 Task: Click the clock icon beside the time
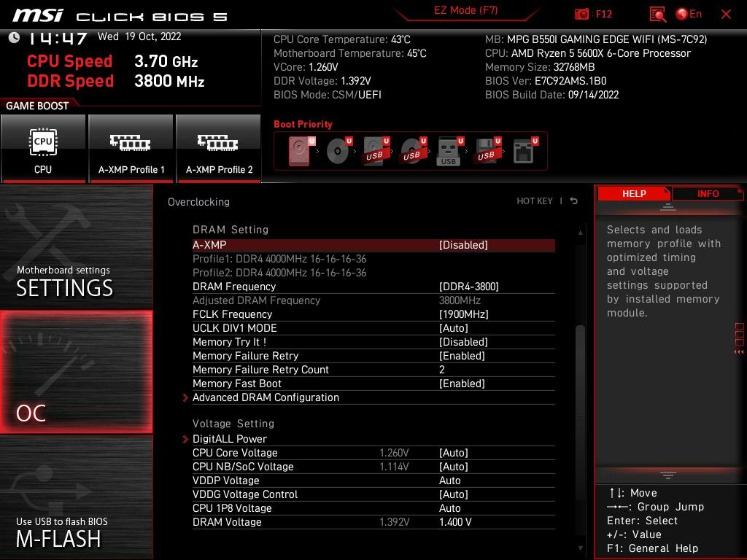coord(15,38)
